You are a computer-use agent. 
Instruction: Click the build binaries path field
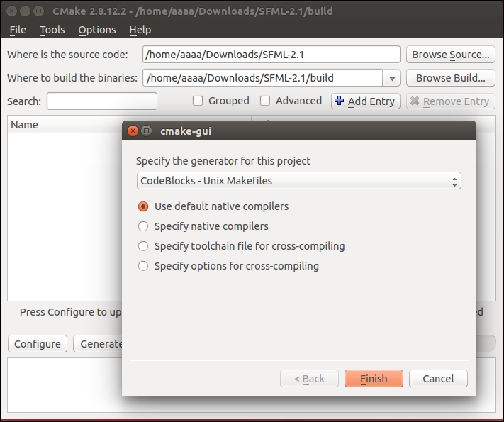(x=262, y=78)
